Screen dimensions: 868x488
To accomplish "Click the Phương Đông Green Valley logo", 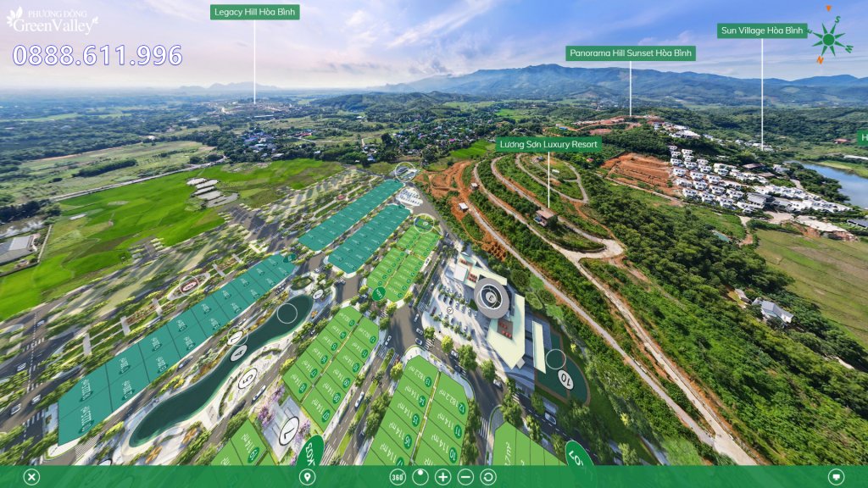I will 53,21.
